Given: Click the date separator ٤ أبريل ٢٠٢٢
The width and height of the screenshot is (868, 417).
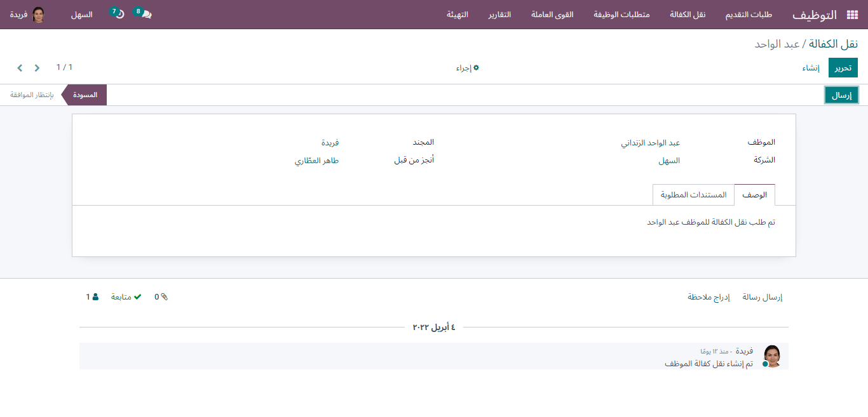Looking at the screenshot, I should point(434,328).
